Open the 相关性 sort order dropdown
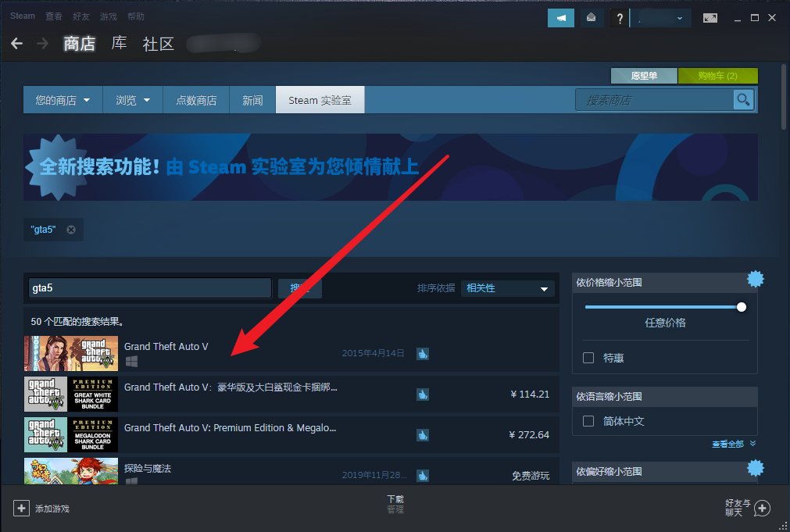 tap(507, 288)
